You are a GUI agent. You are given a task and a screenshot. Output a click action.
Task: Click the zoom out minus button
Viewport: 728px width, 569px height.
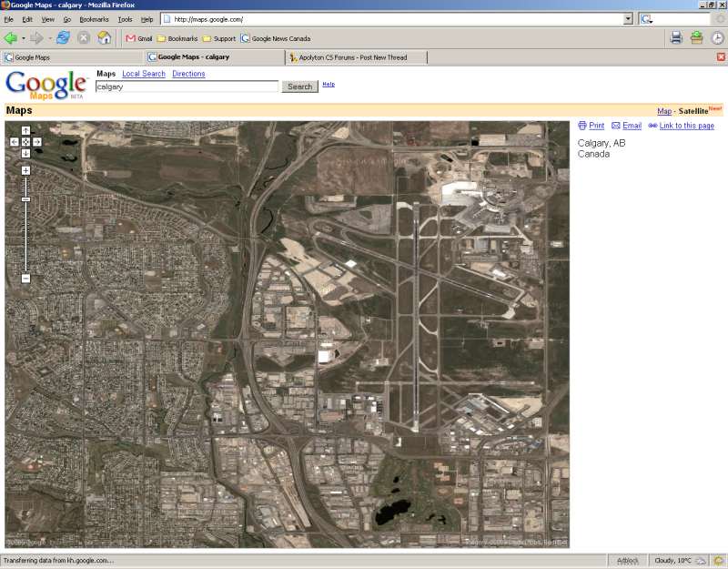(25, 278)
